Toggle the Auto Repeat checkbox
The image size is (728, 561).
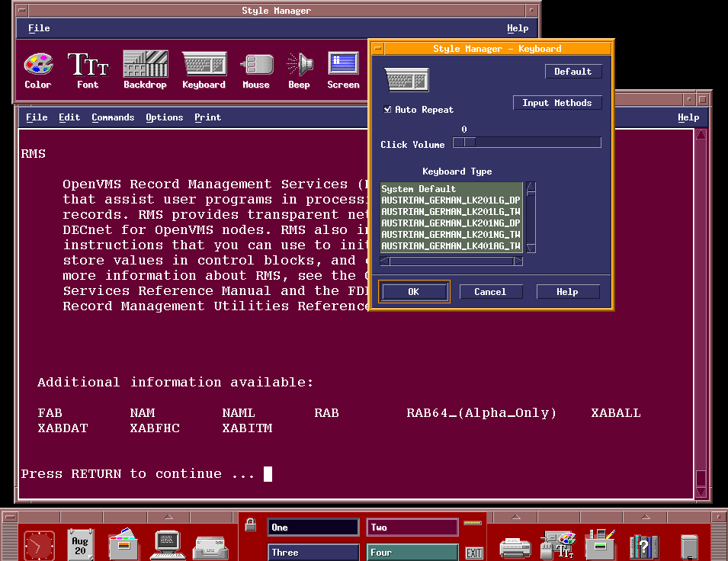point(387,110)
